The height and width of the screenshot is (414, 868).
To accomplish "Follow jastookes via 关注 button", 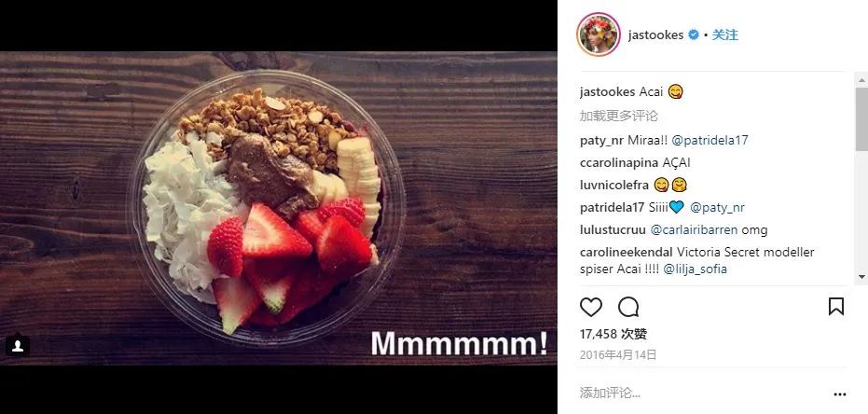I will (x=724, y=34).
